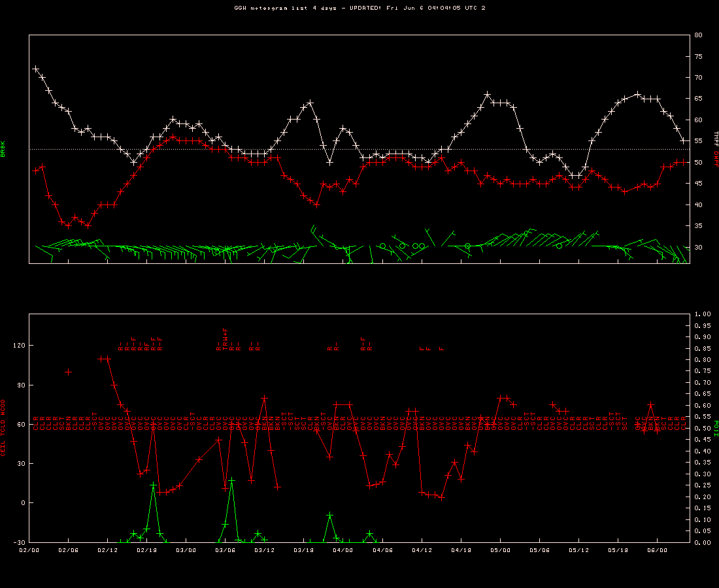The image size is (719, 588).
Task: Click the 06/00 time axis label
Action: [x=658, y=551]
